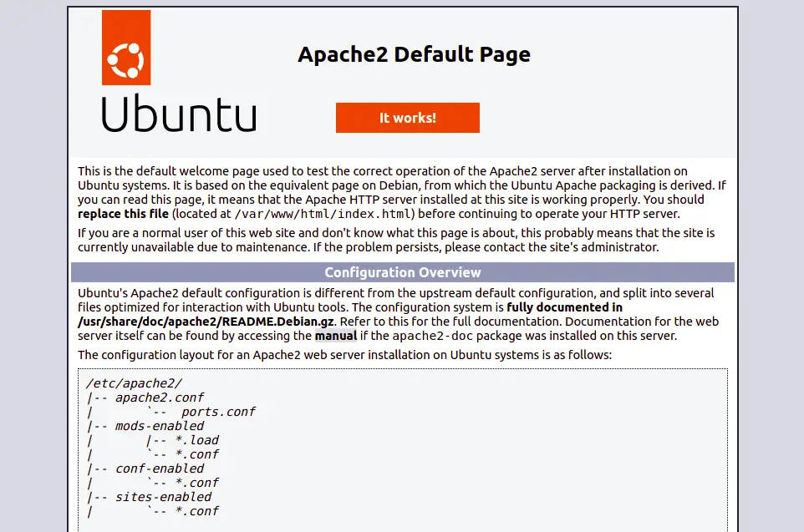Image resolution: width=804 pixels, height=532 pixels.
Task: Click the /usr/share/doc/apache2/README.Debian.gz path
Action: tap(206, 322)
